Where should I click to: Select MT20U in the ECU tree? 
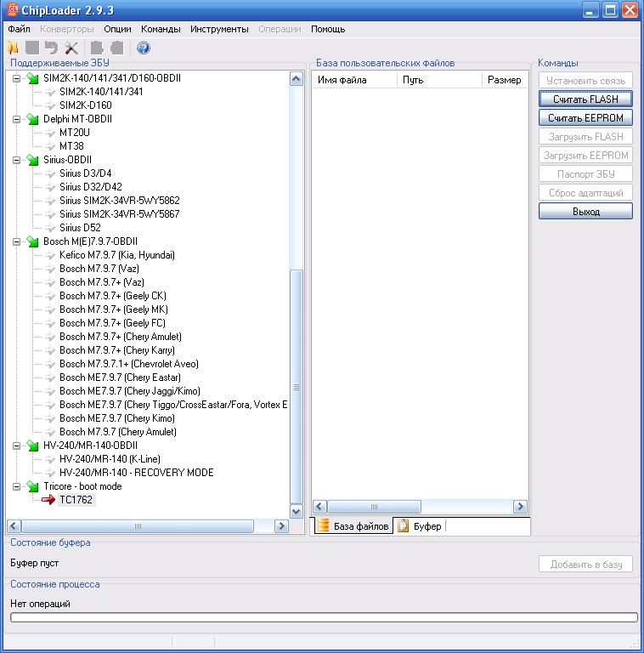point(75,133)
